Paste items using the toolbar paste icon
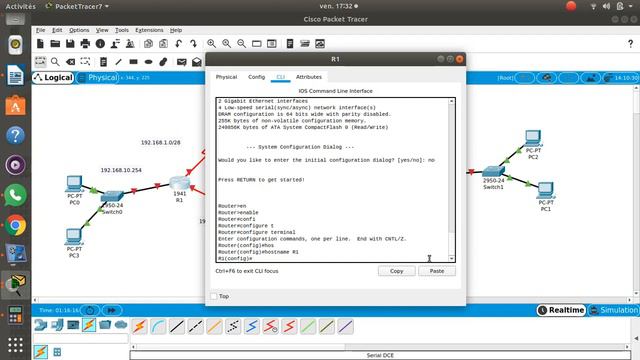This screenshot has width=640, height=360. pos(163,44)
